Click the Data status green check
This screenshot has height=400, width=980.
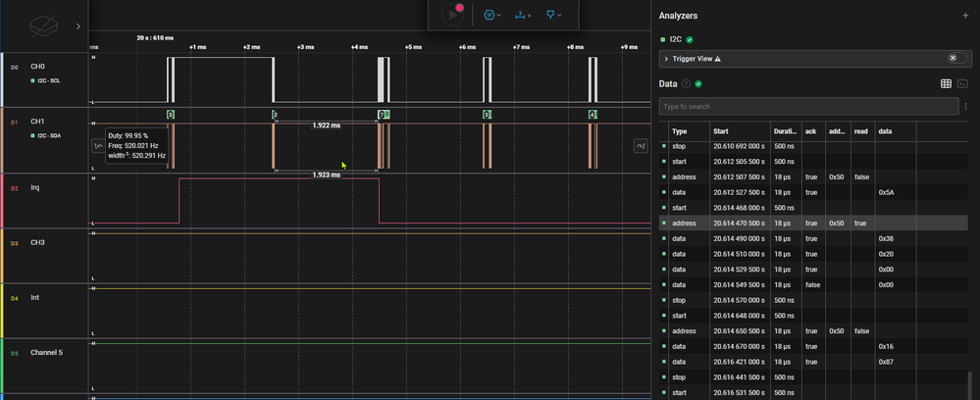point(698,83)
